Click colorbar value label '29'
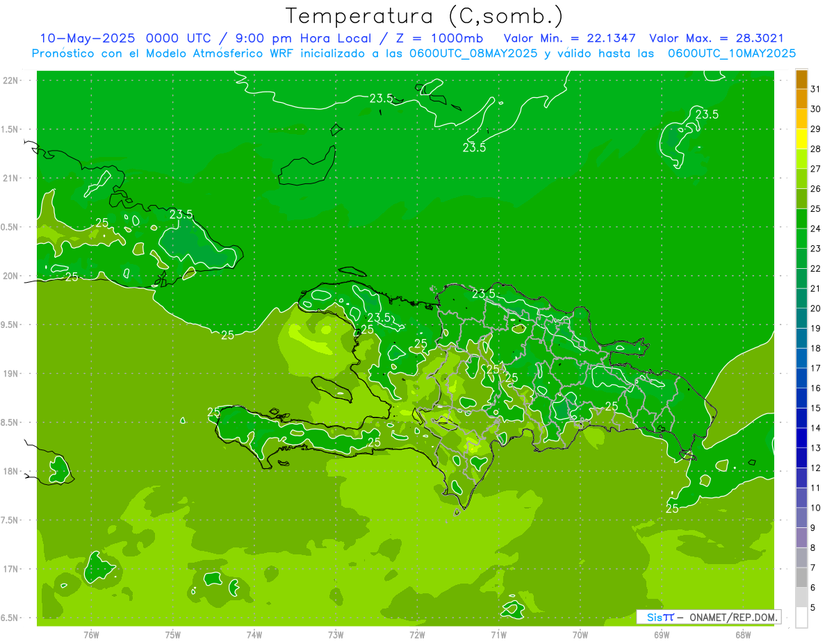The image size is (834, 644). [x=816, y=129]
